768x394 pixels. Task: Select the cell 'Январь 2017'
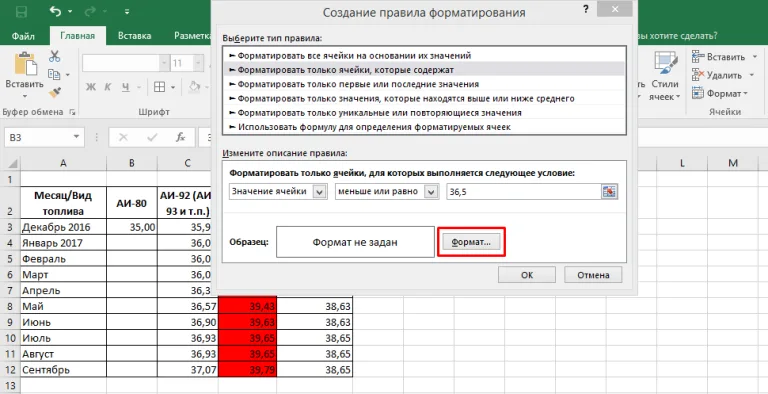click(63, 243)
